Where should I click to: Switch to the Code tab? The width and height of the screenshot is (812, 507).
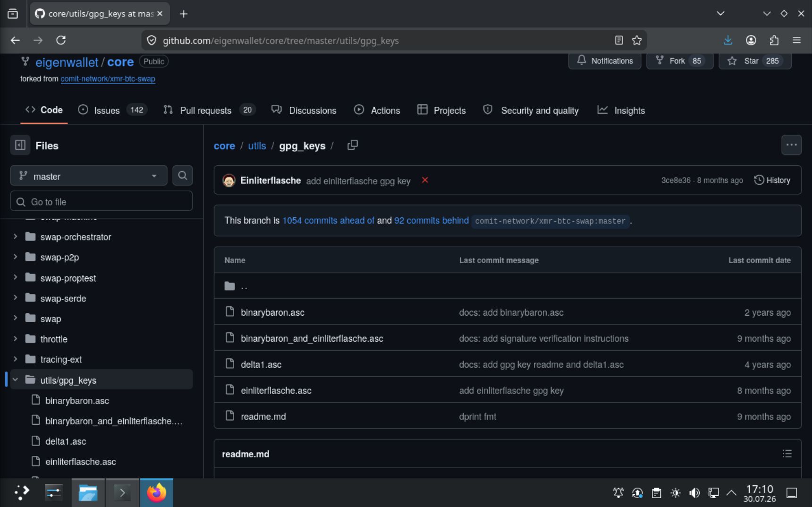(x=44, y=110)
